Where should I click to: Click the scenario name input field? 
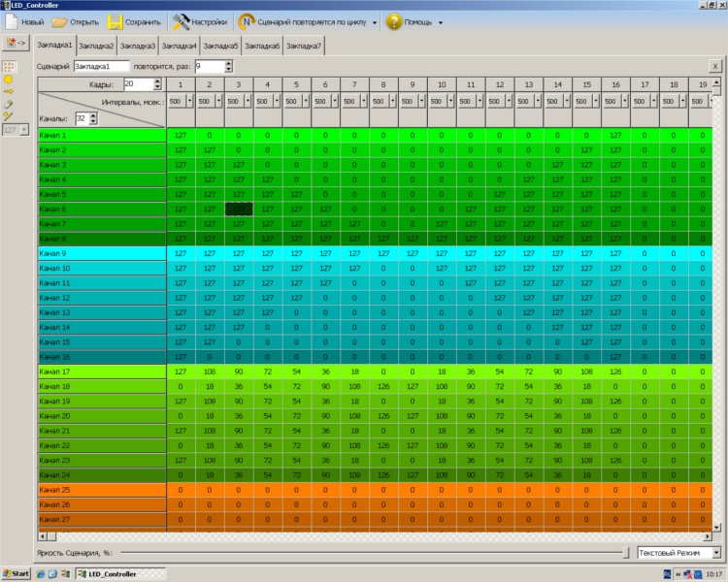101,66
